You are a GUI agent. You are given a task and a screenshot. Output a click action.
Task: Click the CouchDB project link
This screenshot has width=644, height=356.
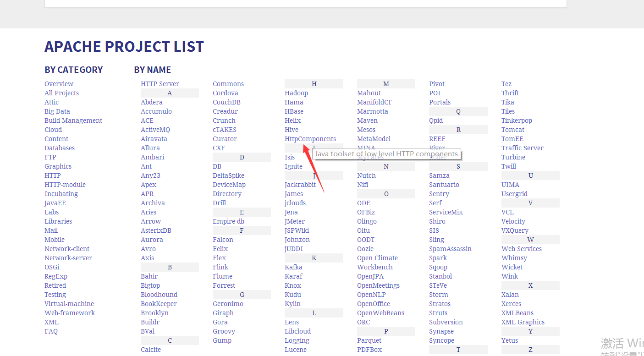[x=226, y=102]
